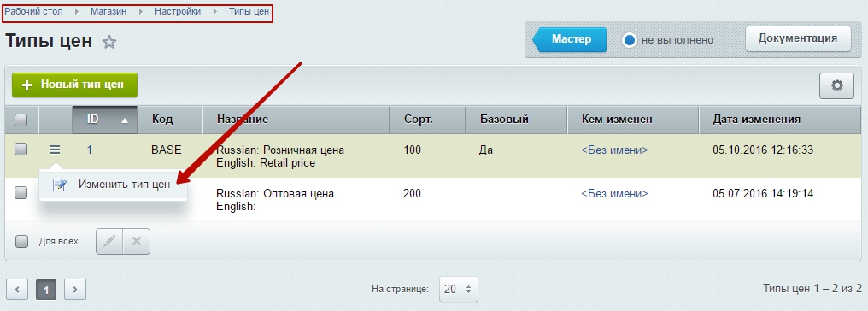Open the Документация button

pos(798,38)
